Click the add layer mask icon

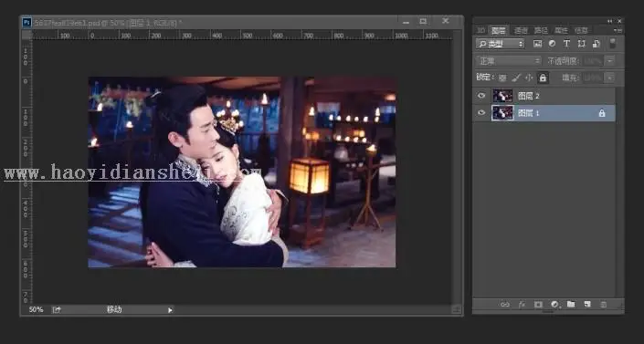[x=538, y=305]
